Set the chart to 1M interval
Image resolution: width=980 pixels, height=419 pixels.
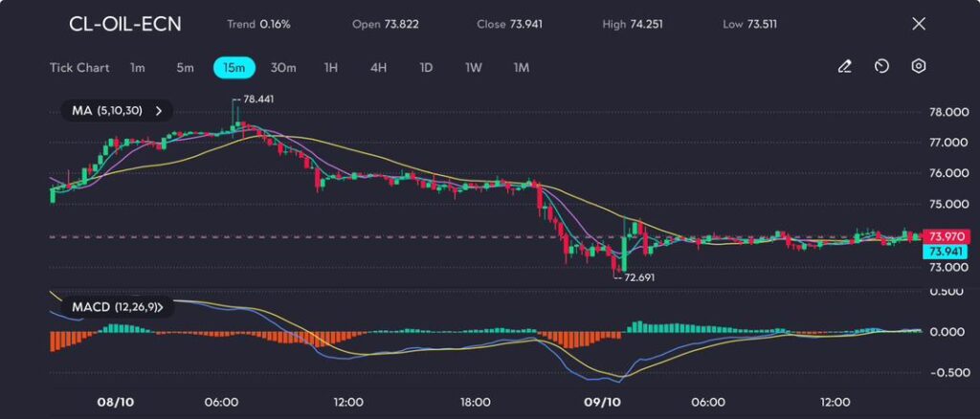click(x=522, y=68)
